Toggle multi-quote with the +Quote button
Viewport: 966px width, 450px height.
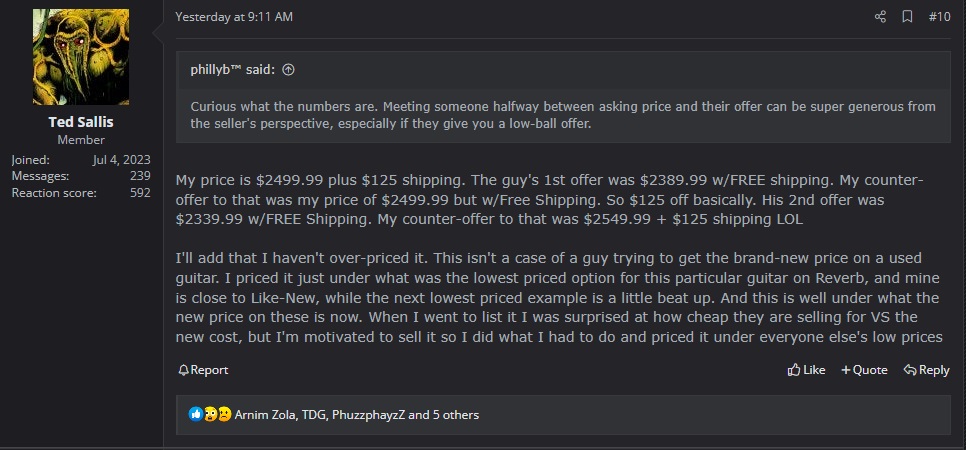(864, 370)
